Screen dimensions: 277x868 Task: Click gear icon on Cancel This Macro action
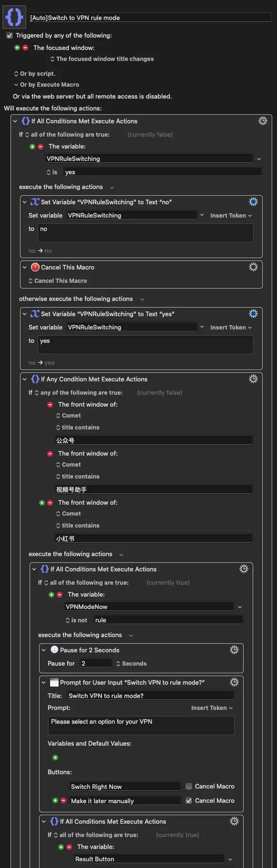pos(253,267)
